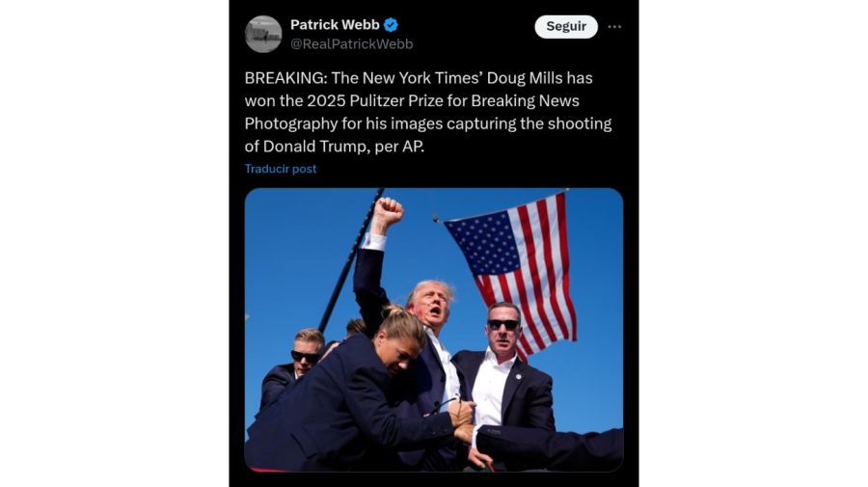
Task: Open the @RealPatrickWebb handle link
Action: [351, 43]
